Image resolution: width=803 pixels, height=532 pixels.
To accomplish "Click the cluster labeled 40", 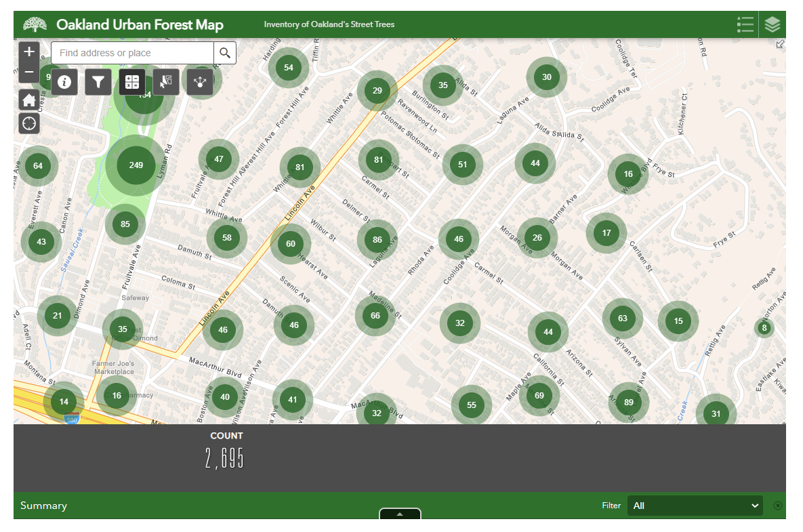I will pyautogui.click(x=225, y=397).
